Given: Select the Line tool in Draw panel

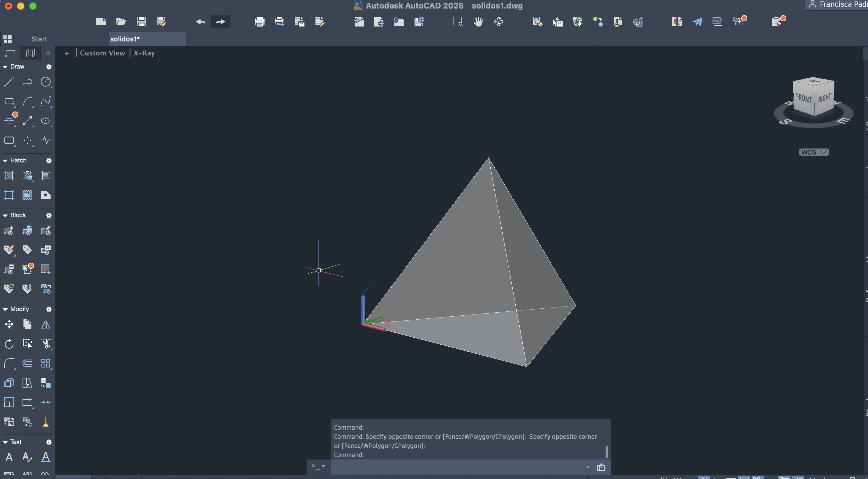Looking at the screenshot, I should coord(9,82).
